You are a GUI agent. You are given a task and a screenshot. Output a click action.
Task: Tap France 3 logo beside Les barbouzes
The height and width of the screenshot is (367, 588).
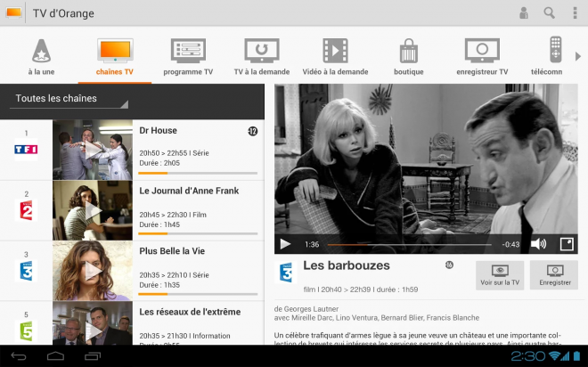[x=286, y=273]
